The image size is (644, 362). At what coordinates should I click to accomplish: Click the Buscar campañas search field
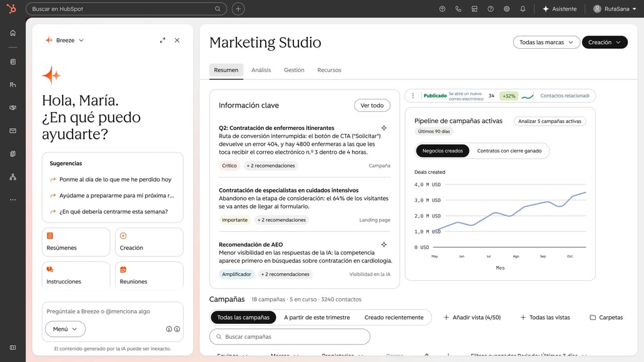coord(289,336)
